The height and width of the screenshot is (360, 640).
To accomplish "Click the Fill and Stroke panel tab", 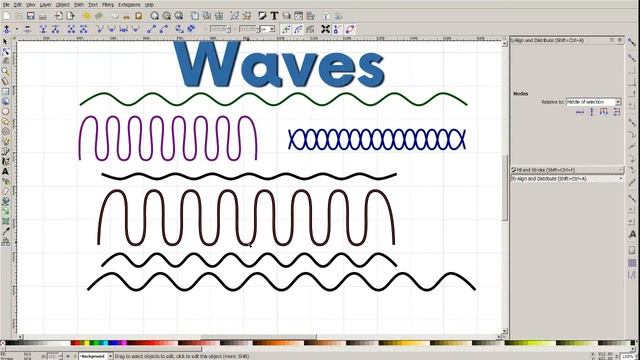I will pos(567,170).
